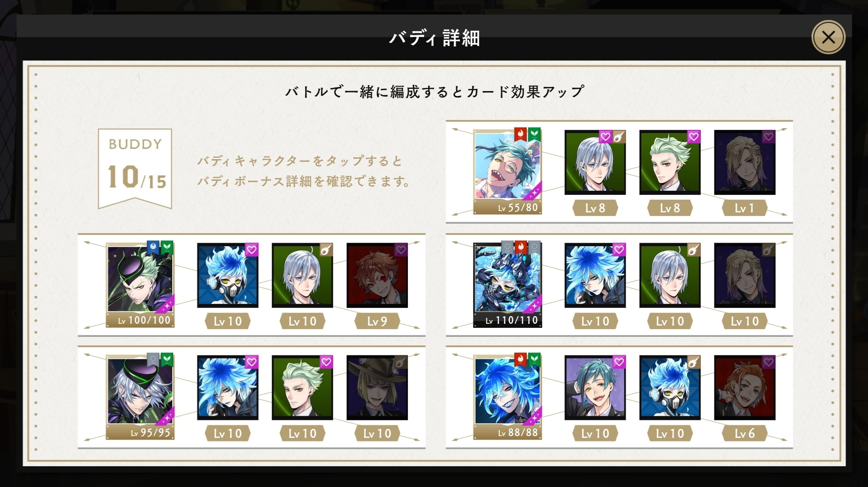
Task: Tap the dimmed Lv 10 buddy beside the Lv 110/110 card
Action: tap(745, 276)
